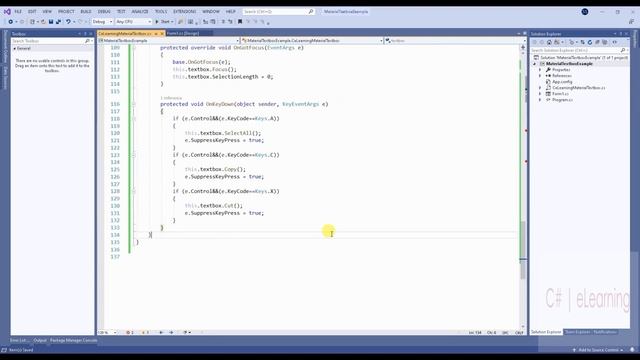Click the Save All icon in toolbar
Screen dimensions: 640x360
coord(58,22)
